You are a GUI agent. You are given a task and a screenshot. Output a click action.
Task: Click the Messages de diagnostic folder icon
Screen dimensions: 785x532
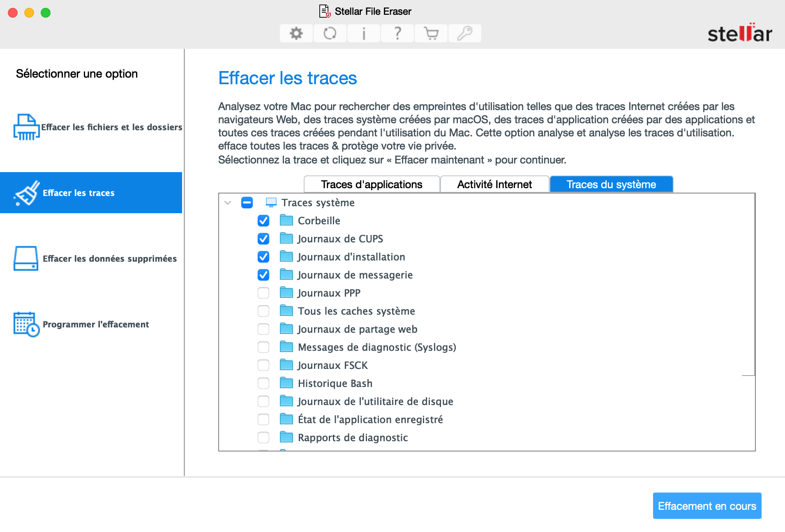point(286,347)
